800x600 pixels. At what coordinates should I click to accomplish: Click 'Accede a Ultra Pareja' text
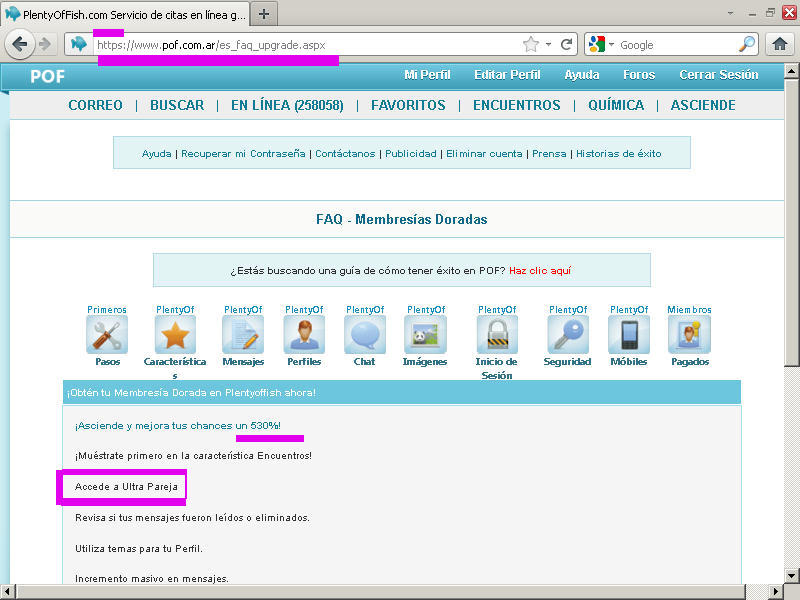[126, 487]
